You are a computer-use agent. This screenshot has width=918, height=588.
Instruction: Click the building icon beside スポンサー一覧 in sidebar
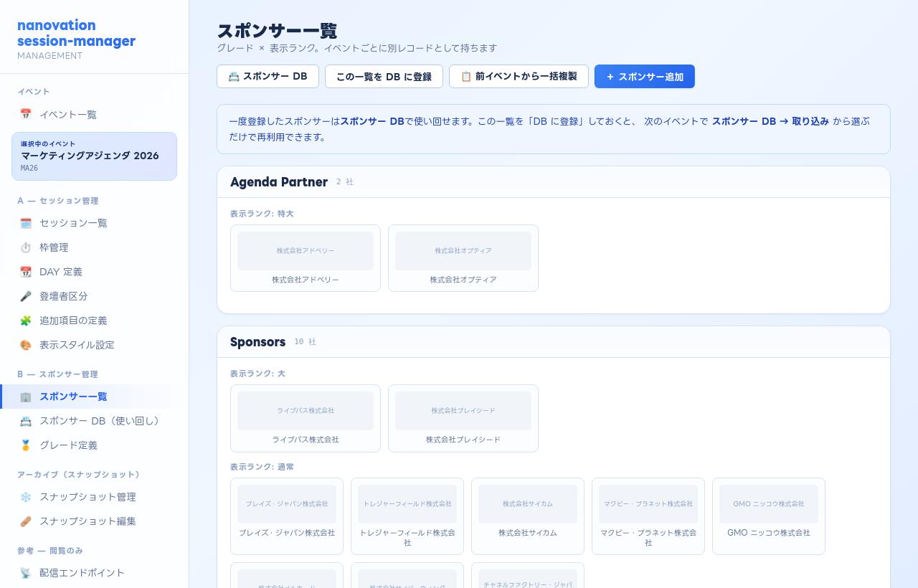tap(26, 397)
